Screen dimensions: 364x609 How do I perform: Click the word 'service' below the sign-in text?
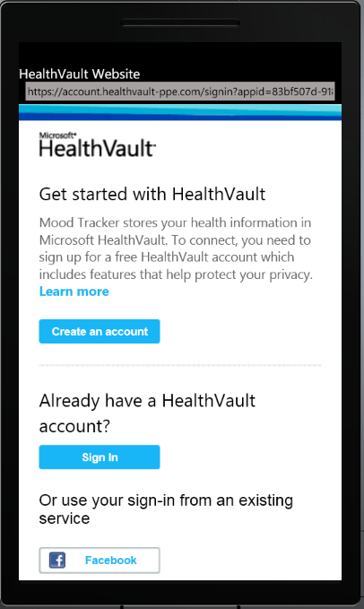click(x=65, y=518)
